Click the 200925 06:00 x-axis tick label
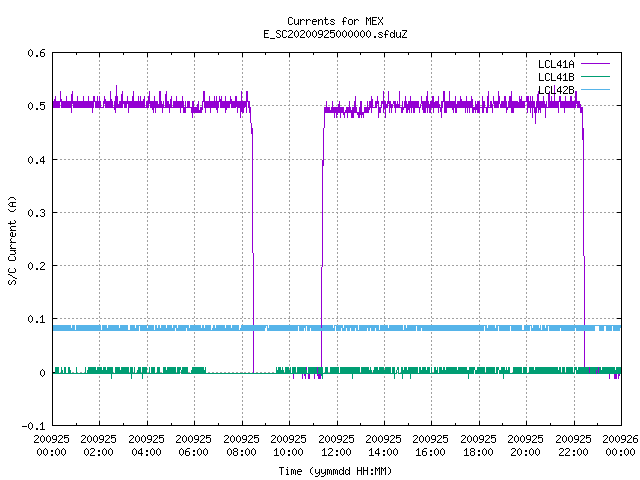The height and width of the screenshot is (480, 640). (x=193, y=446)
